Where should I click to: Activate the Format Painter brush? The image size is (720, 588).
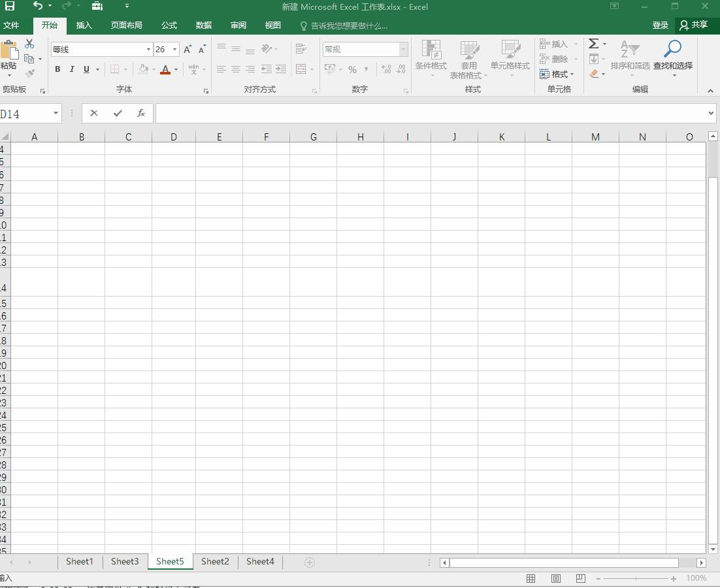click(x=30, y=73)
